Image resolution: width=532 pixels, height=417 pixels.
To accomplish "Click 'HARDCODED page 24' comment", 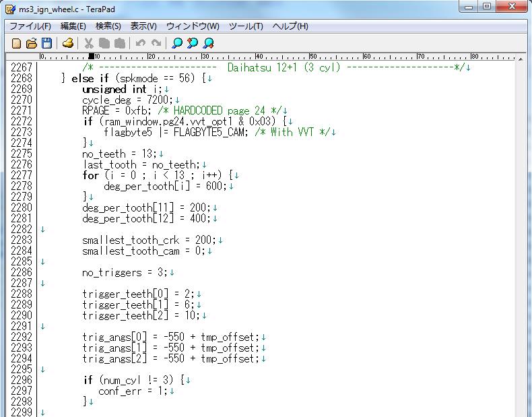I will coord(219,110).
